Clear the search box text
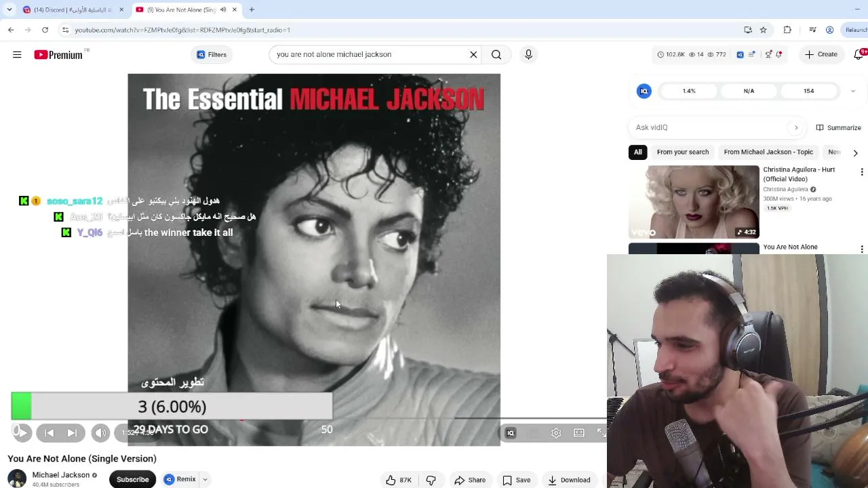The image size is (868, 488). pyautogui.click(x=473, y=55)
